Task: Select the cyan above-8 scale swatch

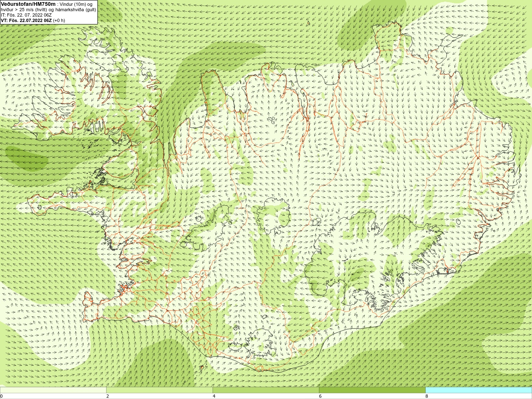Action: (479, 390)
